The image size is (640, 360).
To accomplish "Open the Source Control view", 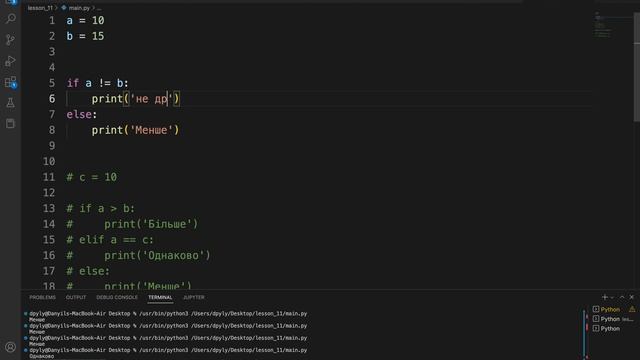I will pos(11,40).
